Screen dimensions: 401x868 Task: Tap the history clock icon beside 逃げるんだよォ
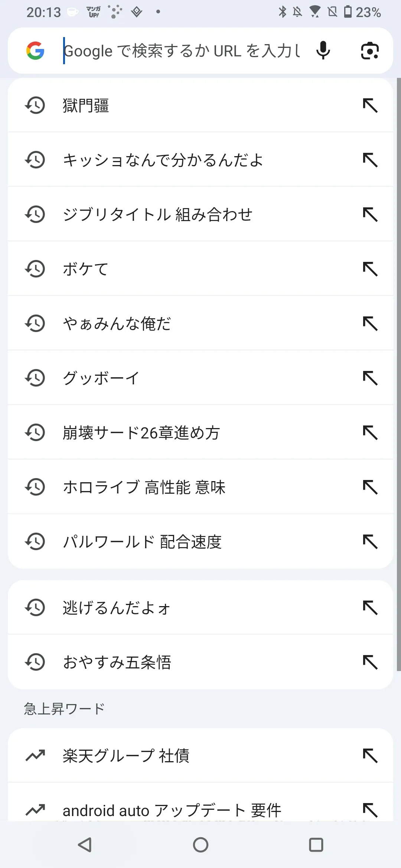click(35, 607)
